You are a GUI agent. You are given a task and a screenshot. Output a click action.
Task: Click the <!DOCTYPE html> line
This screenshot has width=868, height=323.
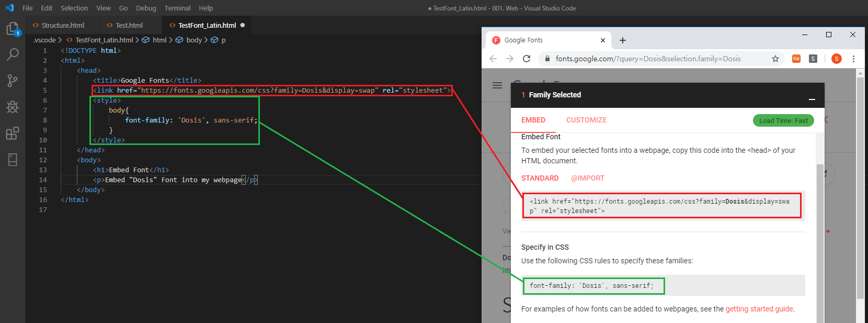point(91,50)
